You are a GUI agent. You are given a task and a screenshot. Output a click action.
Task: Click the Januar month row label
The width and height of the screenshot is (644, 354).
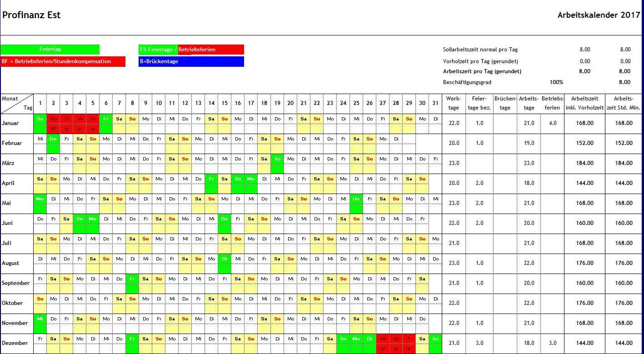pyautogui.click(x=10, y=123)
